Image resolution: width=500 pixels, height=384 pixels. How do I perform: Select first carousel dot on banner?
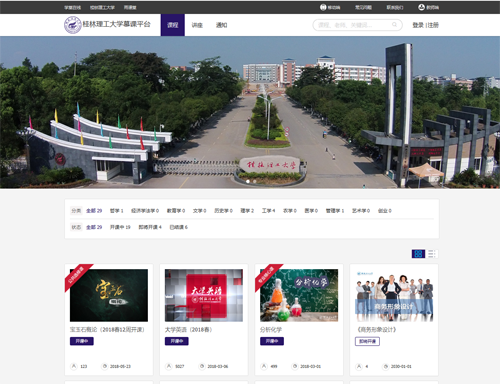point(248,181)
